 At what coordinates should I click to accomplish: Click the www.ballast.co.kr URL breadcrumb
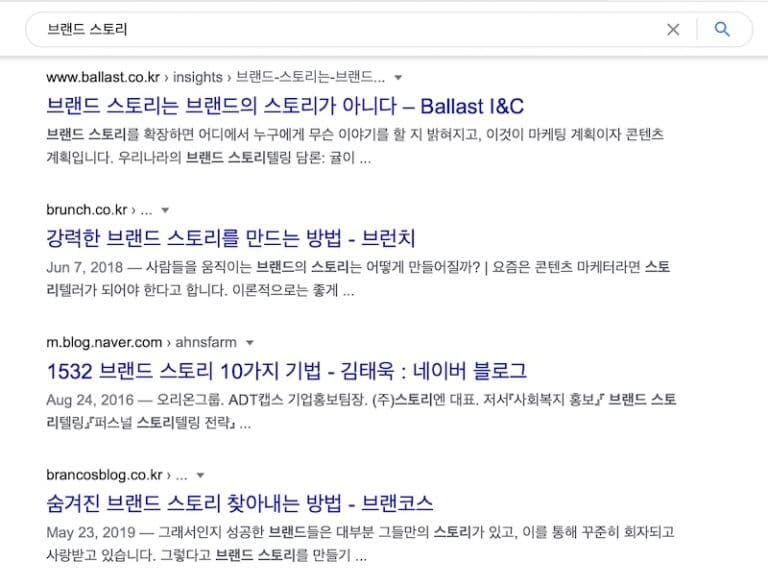(x=103, y=77)
